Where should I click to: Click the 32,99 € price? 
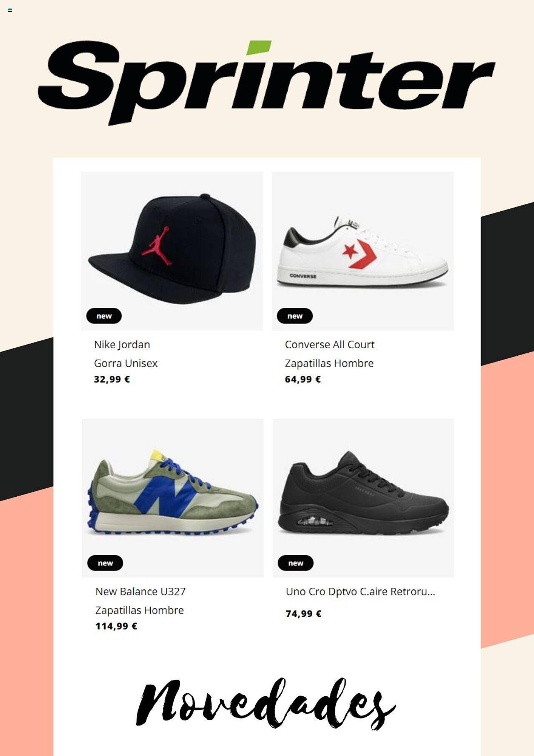(112, 379)
